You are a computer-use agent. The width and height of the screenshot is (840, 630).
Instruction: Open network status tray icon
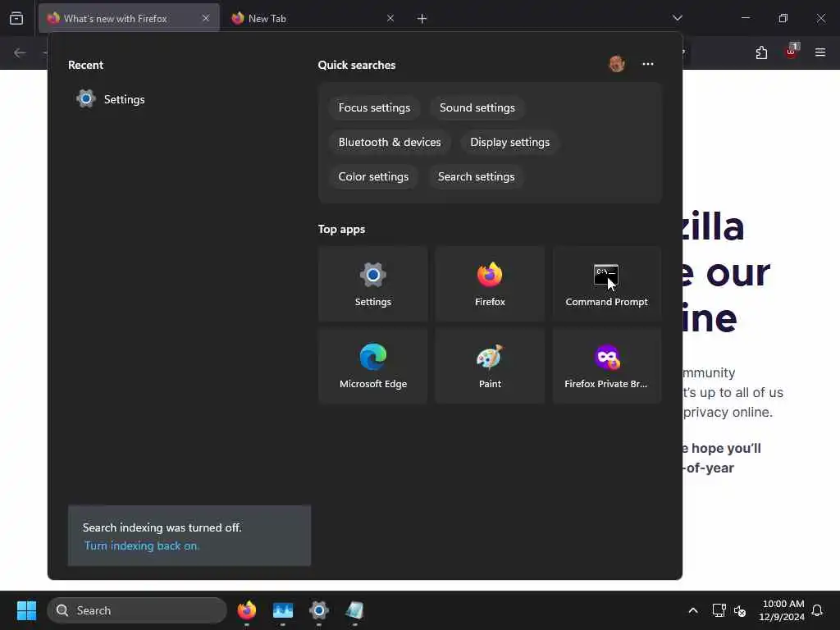[719, 610]
